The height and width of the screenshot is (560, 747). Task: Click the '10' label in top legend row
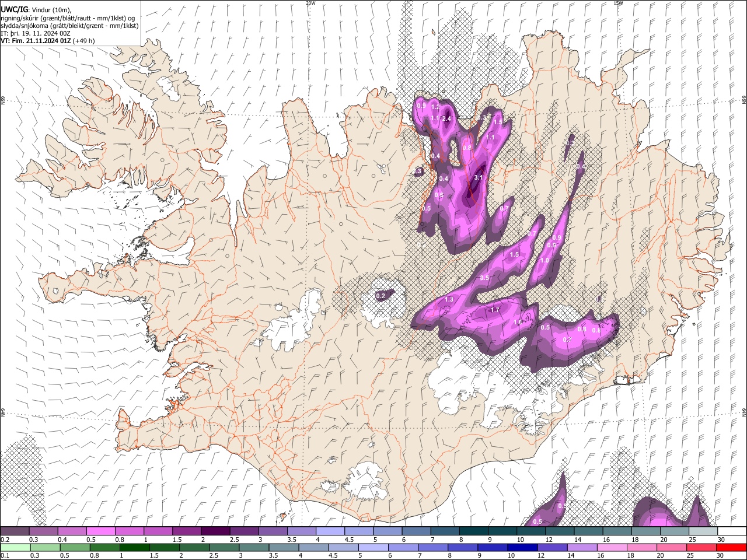[x=520, y=540]
